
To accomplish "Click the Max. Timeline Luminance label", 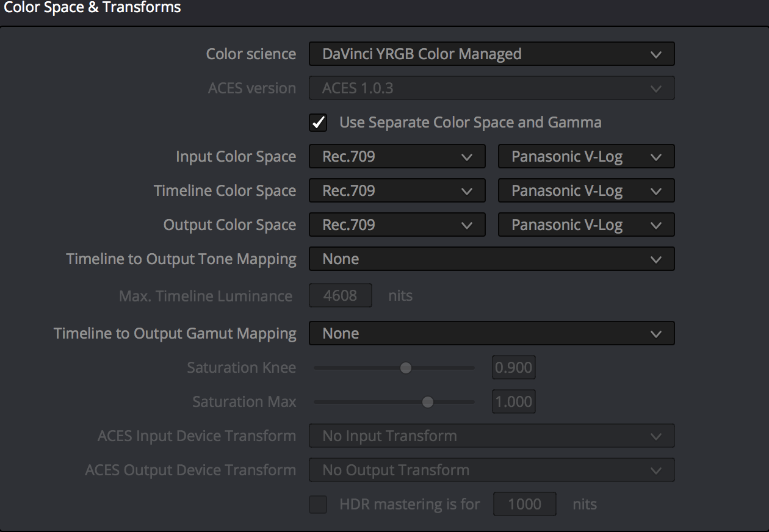I will 206,297.
